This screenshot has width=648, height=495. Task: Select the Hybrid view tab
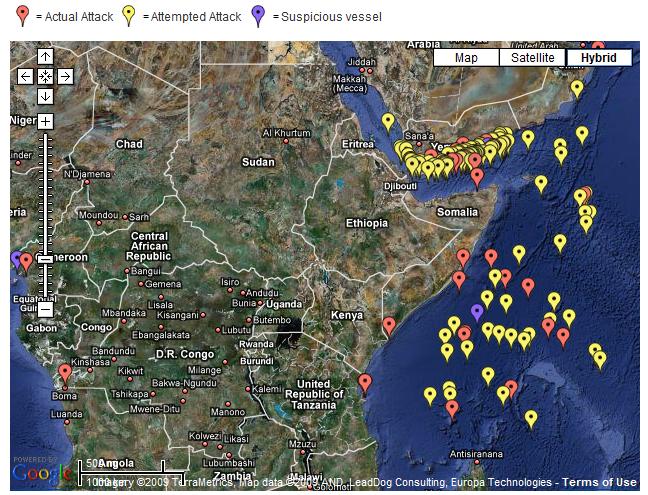tap(599, 57)
